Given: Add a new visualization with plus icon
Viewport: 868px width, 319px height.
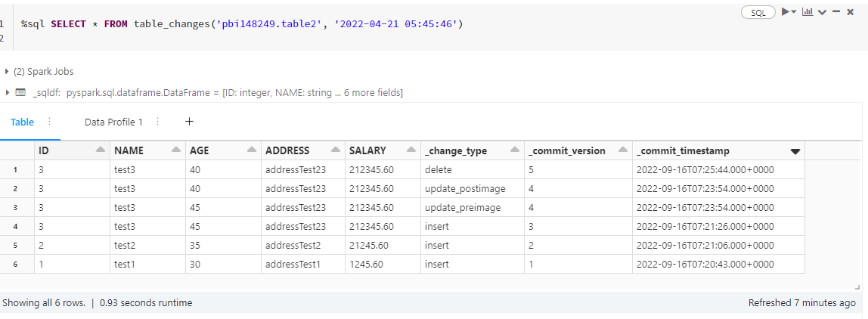Looking at the screenshot, I should coord(189,121).
